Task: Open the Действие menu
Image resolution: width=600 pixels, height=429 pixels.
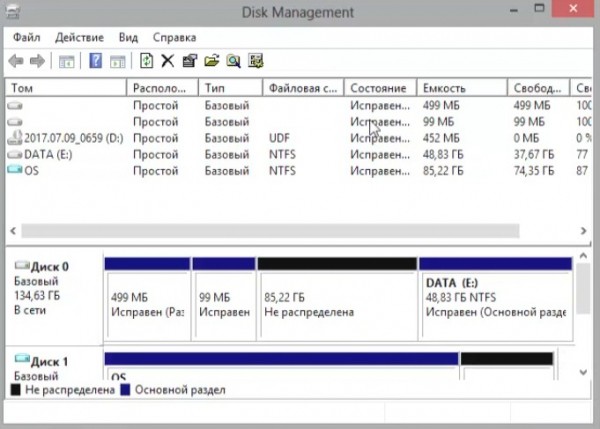Action: click(79, 38)
